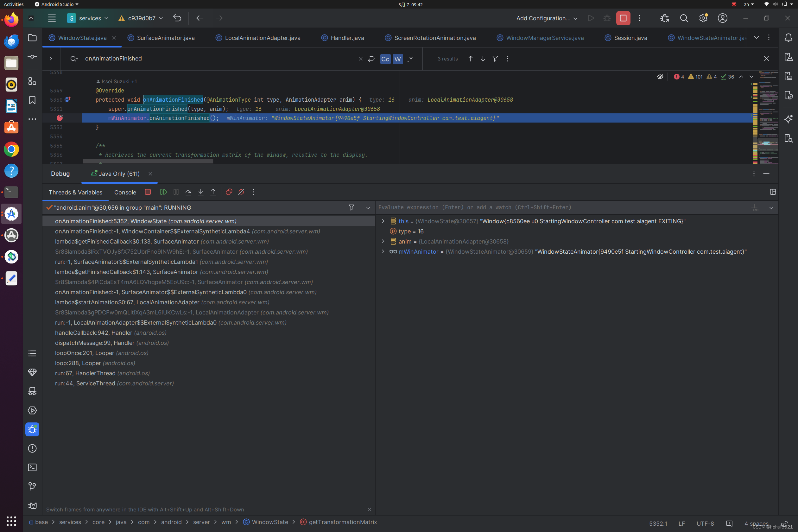Click the Step Out debug icon
The width and height of the screenshot is (798, 532).
213,192
